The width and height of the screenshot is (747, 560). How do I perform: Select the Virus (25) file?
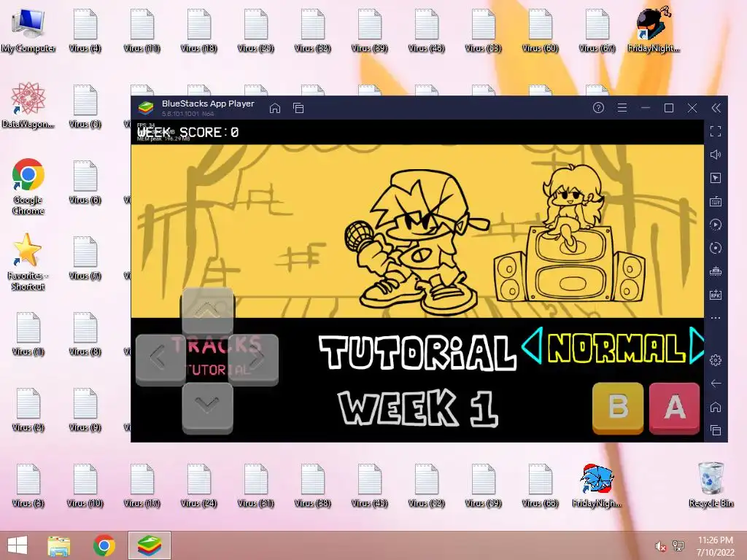(x=255, y=31)
